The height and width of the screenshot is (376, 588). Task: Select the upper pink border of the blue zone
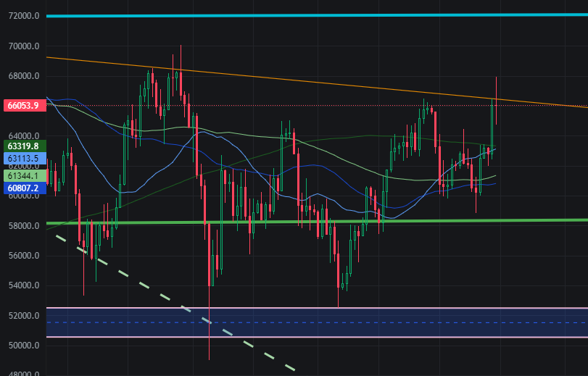tap(317, 308)
